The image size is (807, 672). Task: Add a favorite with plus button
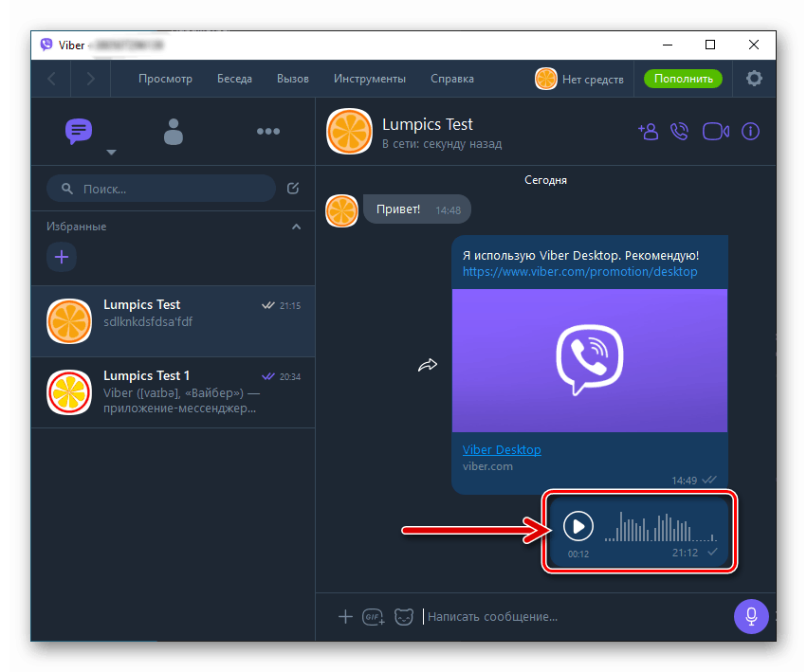[x=62, y=257]
